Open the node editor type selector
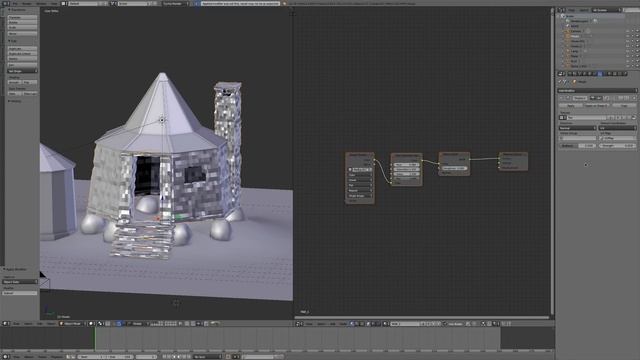Viewport: 640px width, 360px height. tap(299, 324)
